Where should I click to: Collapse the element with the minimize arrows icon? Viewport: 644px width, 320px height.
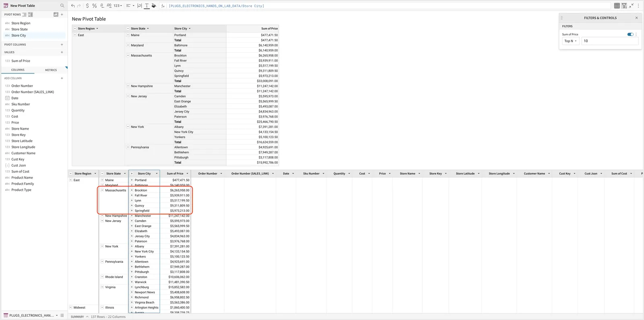point(632,6)
